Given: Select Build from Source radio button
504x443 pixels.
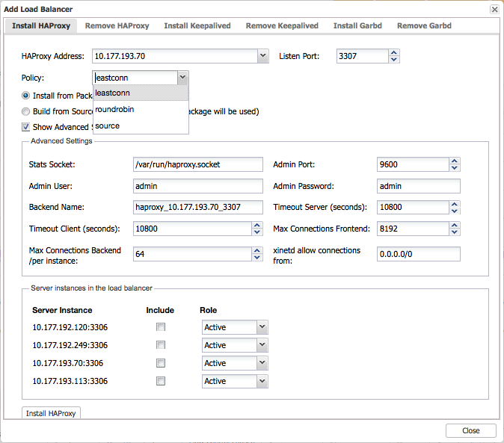Looking at the screenshot, I should click(x=25, y=111).
